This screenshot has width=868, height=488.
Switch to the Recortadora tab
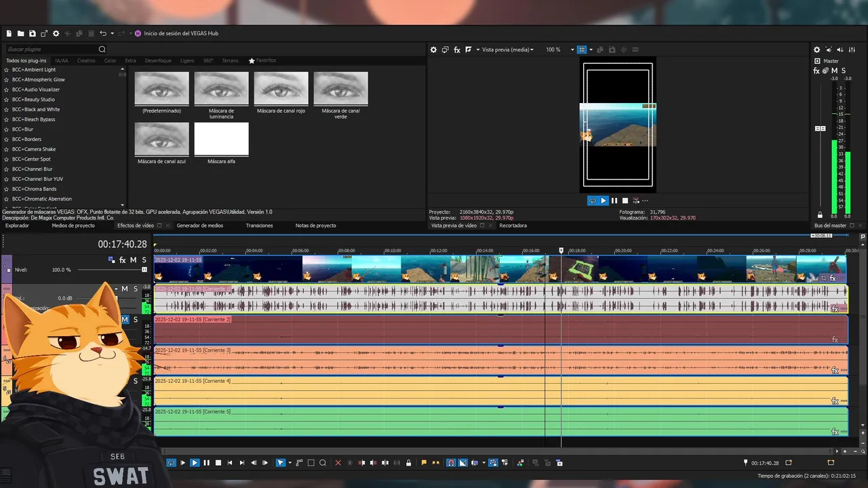pyautogui.click(x=513, y=226)
